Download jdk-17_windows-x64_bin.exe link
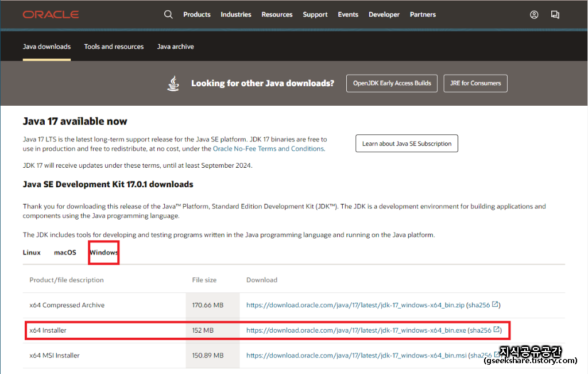This screenshot has width=588, height=374. click(x=356, y=330)
